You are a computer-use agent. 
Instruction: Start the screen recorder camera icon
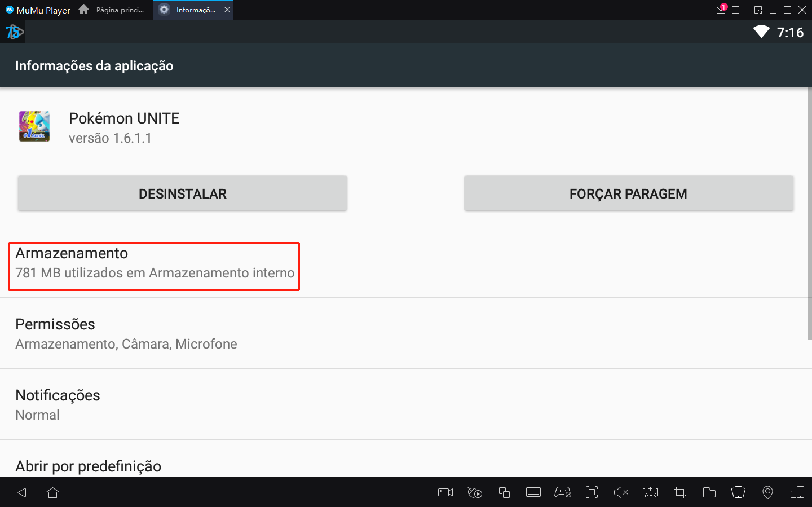(x=445, y=492)
